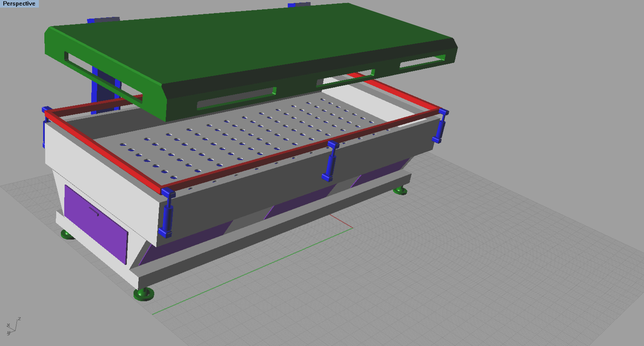This screenshot has height=346, width=644.
Task: Select the green foot at far right end
Action: coord(401,191)
